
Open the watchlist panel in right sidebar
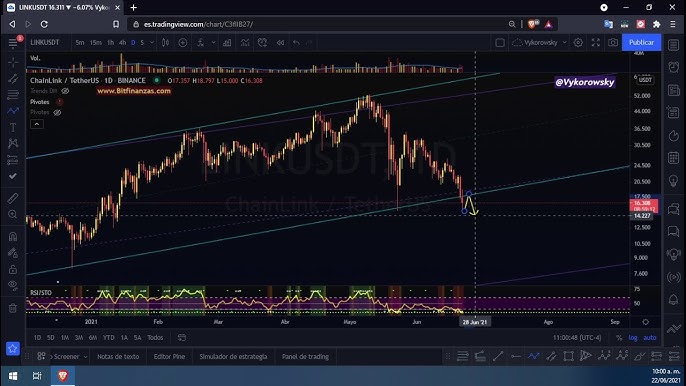coord(674,45)
